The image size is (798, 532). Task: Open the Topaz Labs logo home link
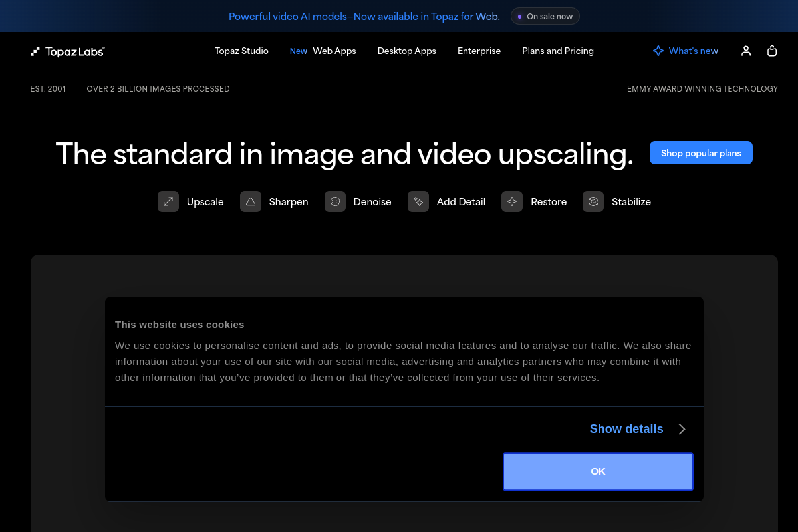(68, 51)
